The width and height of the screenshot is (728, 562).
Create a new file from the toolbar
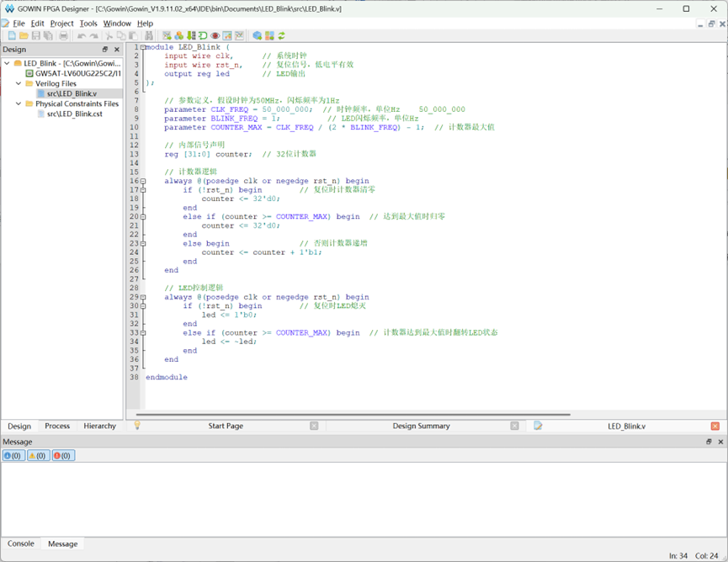point(12,35)
